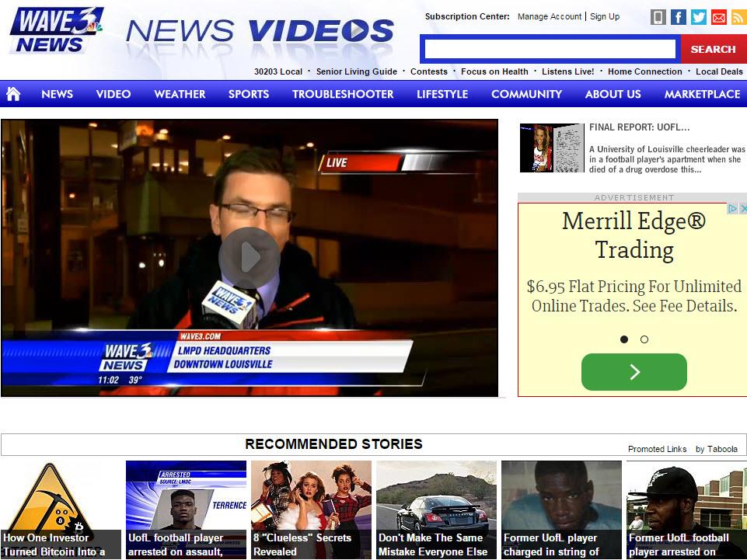
Task: Open the 30203 Local link
Action: [278, 71]
